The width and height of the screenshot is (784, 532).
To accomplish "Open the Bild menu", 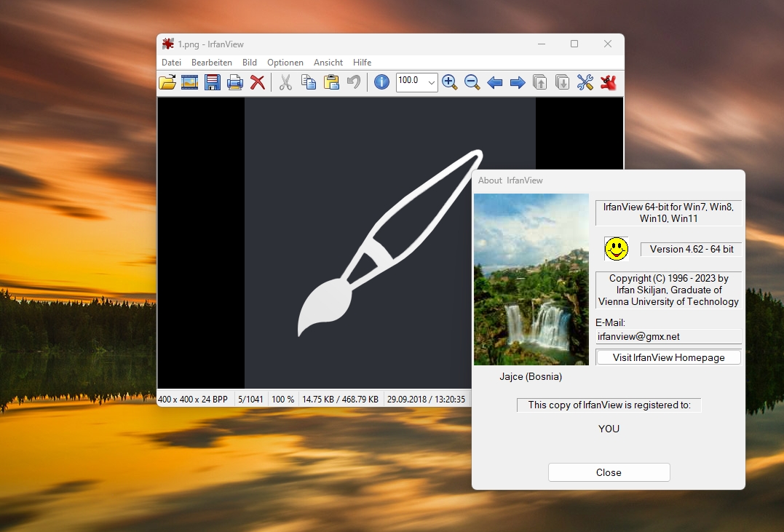I will click(250, 63).
